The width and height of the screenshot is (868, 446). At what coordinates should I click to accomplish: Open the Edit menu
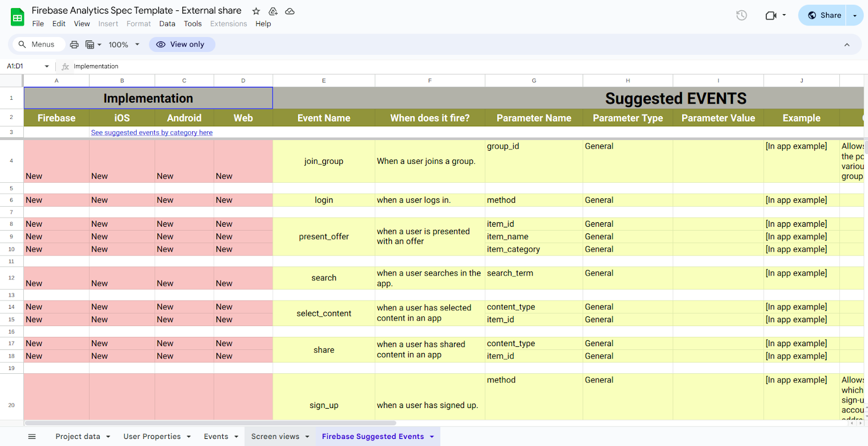59,24
